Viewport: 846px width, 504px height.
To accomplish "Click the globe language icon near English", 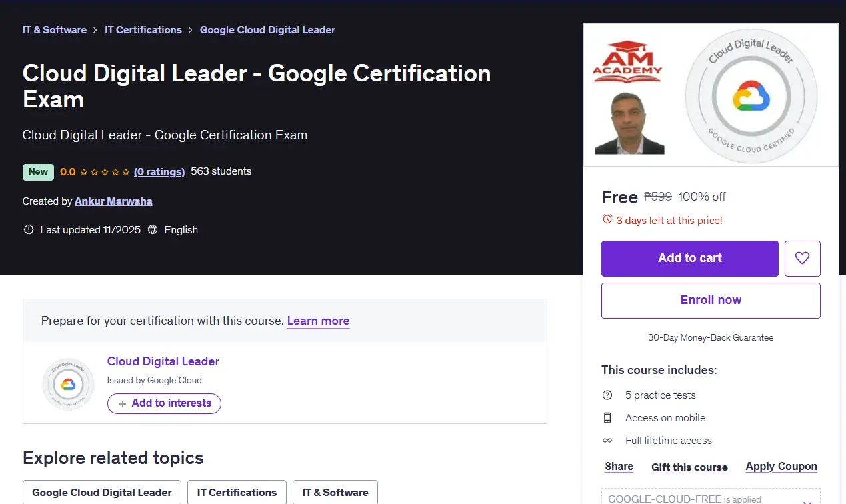I will [153, 229].
